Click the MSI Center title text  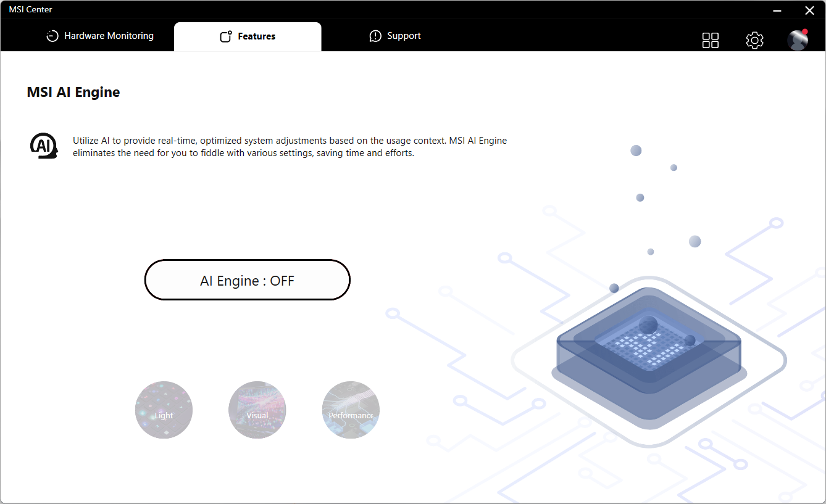30,9
